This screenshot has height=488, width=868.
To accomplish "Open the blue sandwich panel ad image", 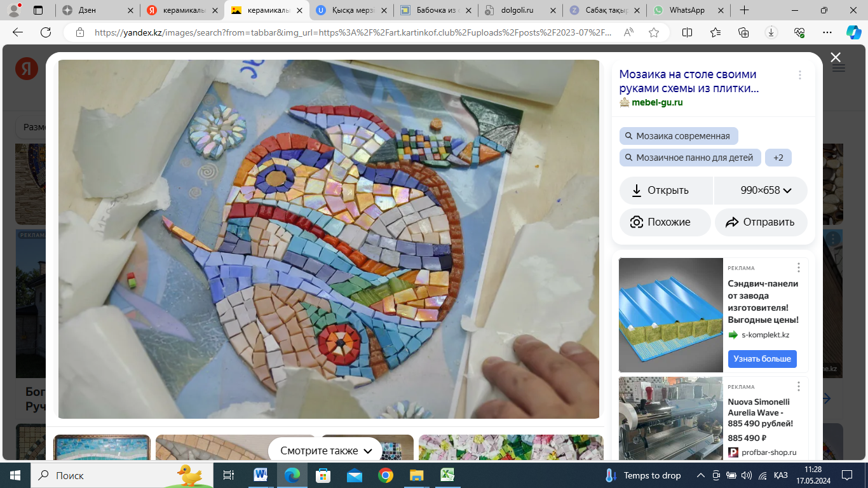I will tap(671, 315).
